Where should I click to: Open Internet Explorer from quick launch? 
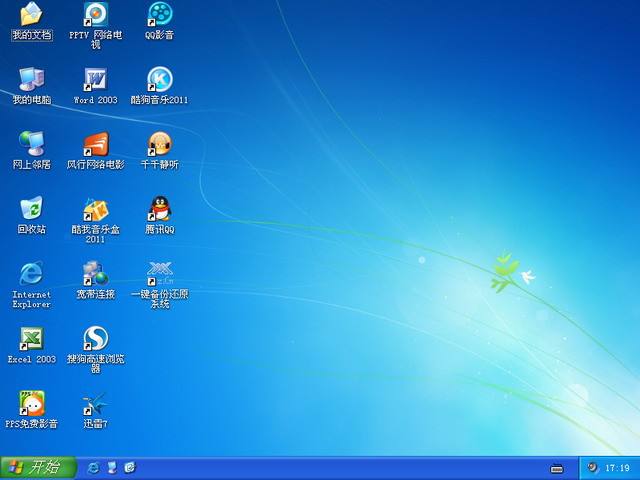pyautogui.click(x=93, y=468)
